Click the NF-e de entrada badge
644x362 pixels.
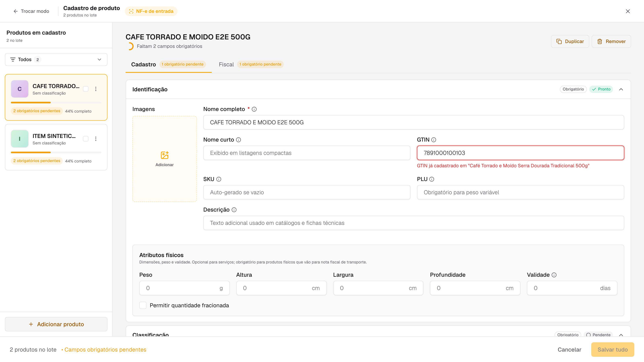point(151,11)
